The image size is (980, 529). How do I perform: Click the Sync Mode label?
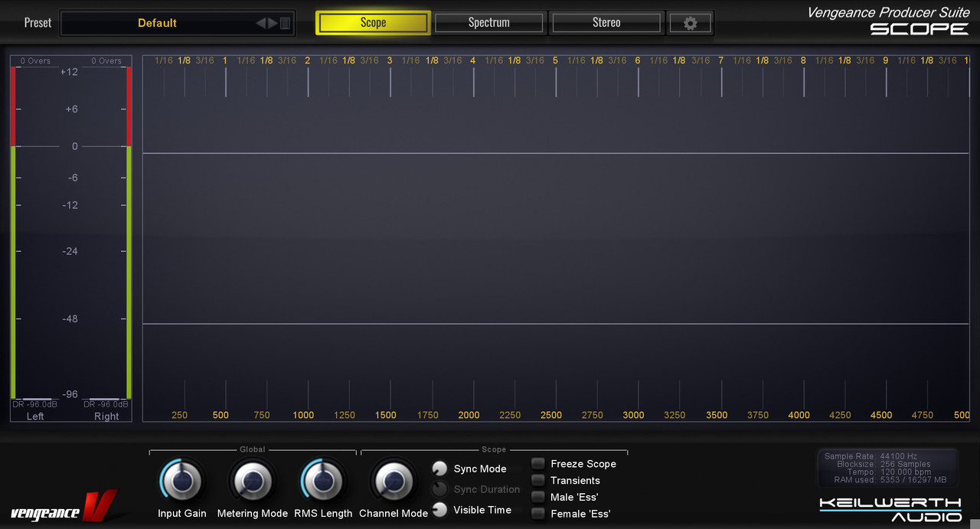coord(480,469)
